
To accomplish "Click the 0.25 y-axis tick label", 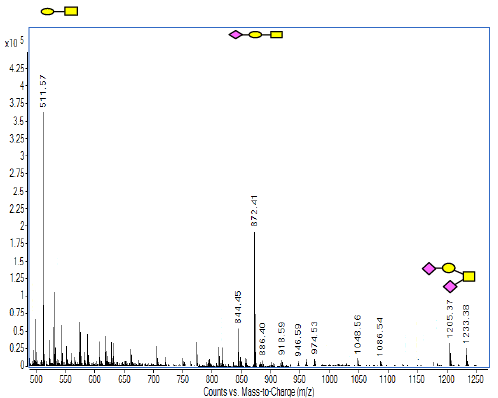I will 17,348.
